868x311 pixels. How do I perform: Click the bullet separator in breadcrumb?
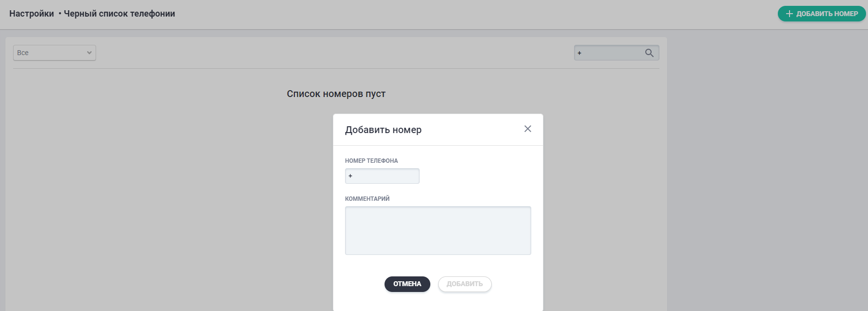point(60,14)
